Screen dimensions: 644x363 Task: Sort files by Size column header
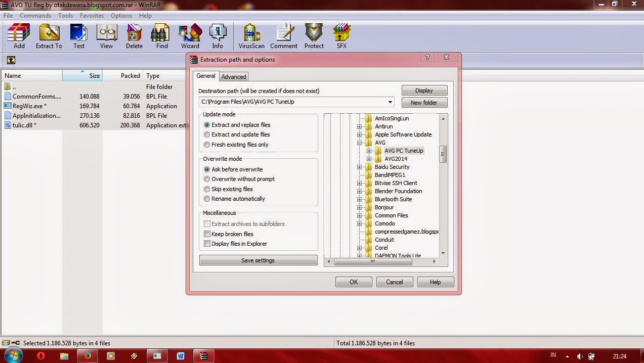click(x=82, y=75)
